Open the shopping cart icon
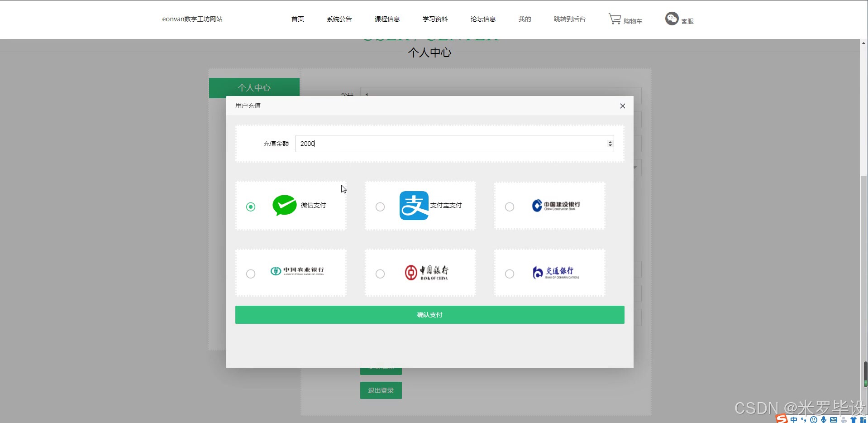The height and width of the screenshot is (423, 868). coord(615,19)
